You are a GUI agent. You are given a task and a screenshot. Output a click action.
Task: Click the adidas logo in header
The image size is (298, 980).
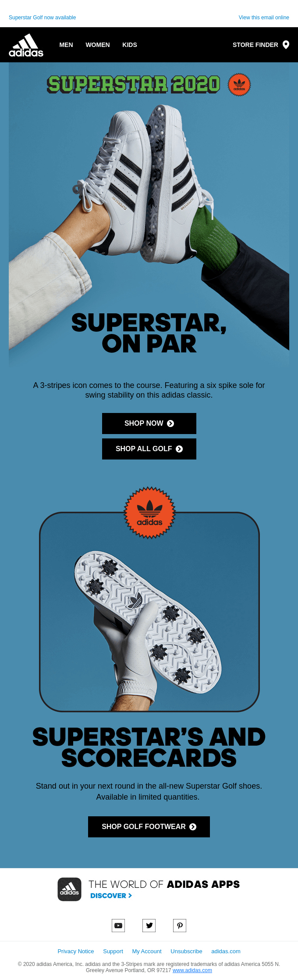point(26,45)
